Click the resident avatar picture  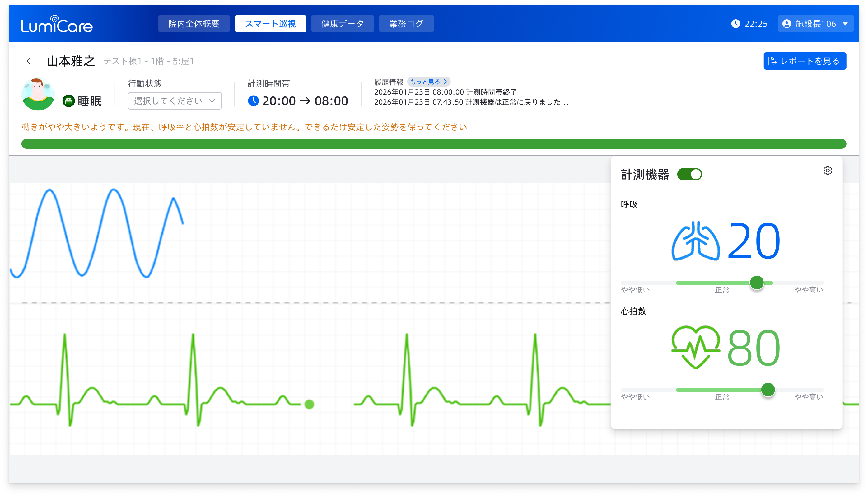(38, 94)
